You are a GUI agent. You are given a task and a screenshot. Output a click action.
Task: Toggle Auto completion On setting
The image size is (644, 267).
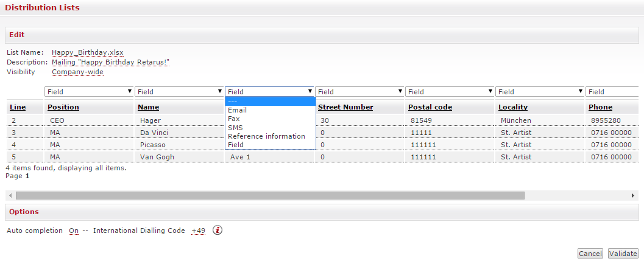pos(74,231)
